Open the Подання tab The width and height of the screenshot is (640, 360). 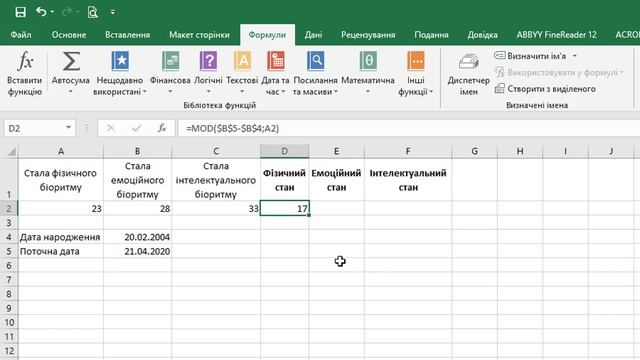tap(431, 35)
